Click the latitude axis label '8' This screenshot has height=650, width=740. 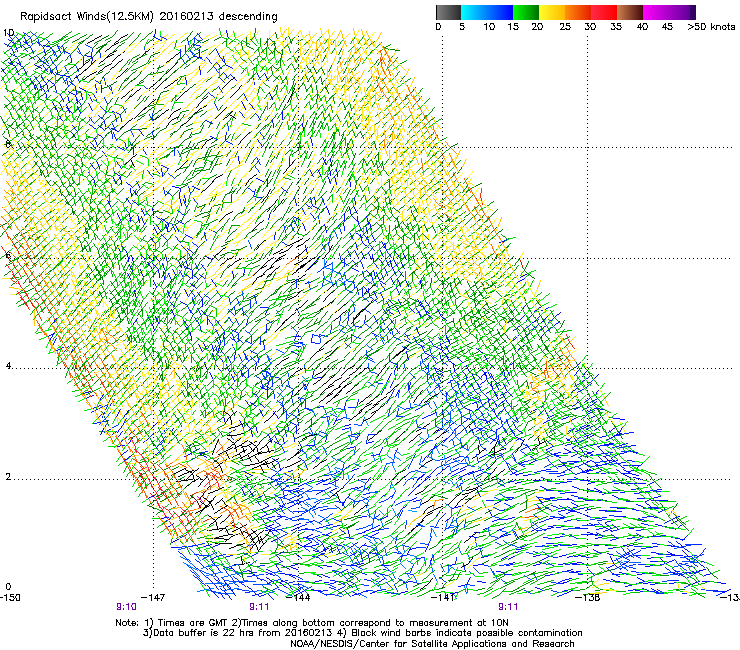tap(8, 144)
